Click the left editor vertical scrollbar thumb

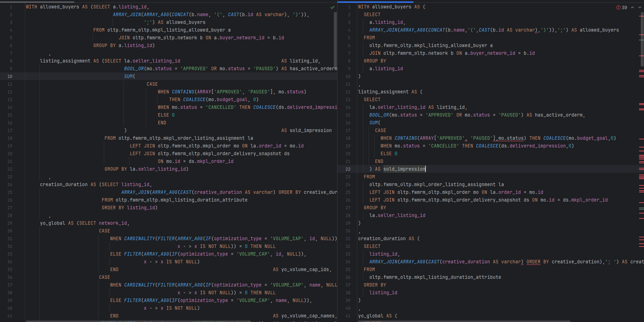click(x=335, y=39)
